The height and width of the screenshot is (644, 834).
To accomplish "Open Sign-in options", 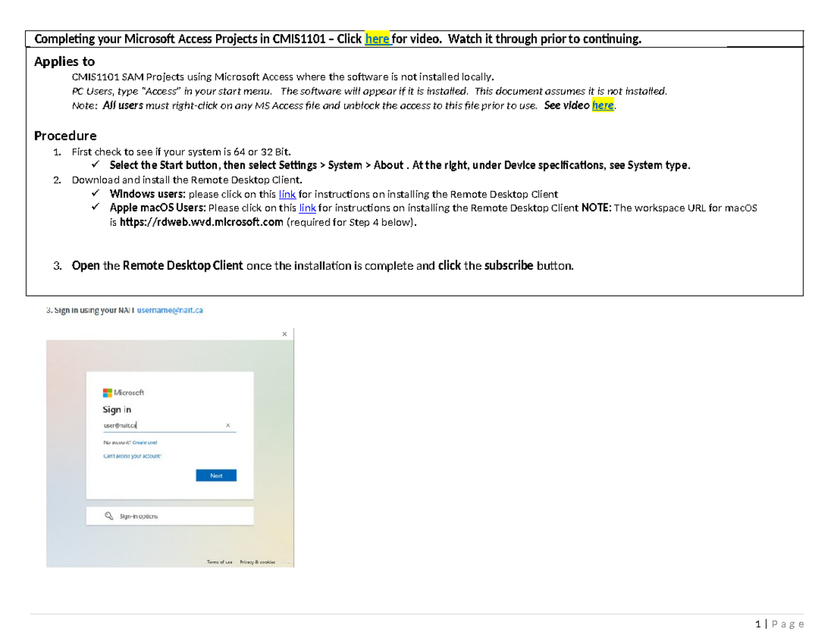I will (139, 516).
